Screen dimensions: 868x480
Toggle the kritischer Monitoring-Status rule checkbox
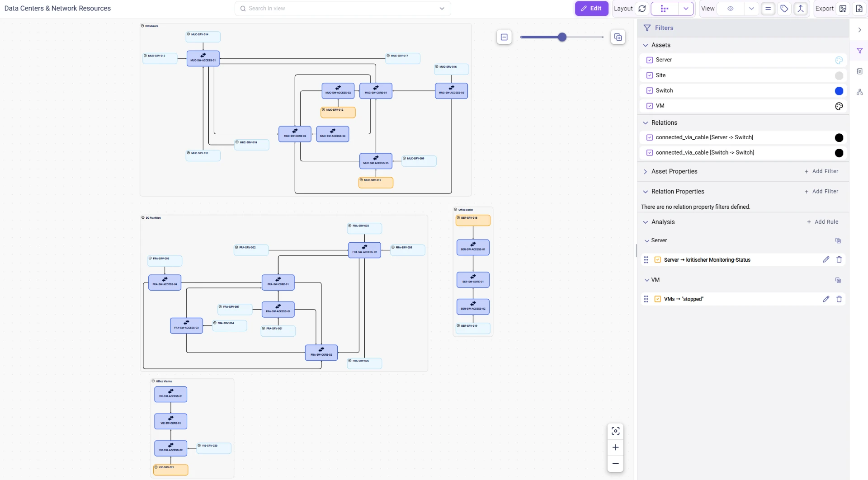(658, 260)
